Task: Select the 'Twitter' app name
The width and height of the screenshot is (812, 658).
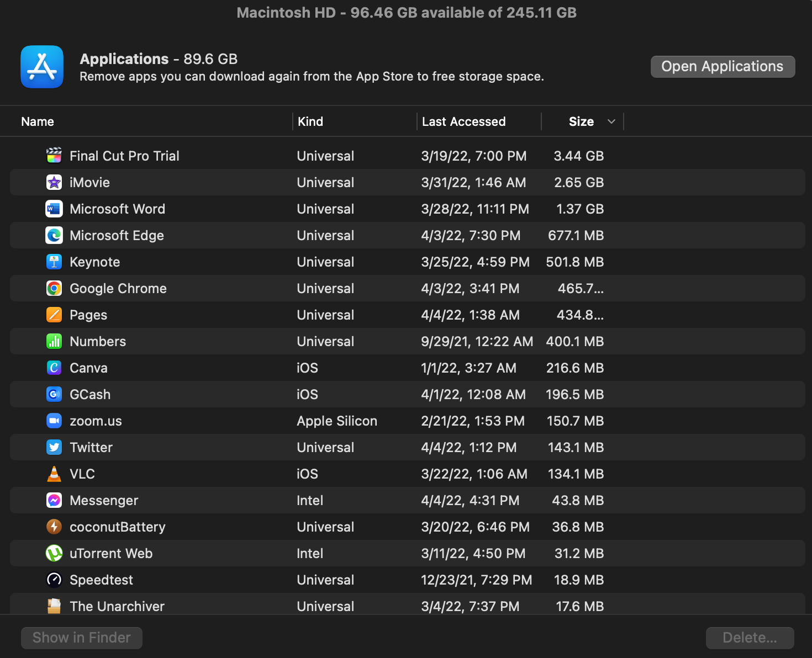Action: [91, 448]
